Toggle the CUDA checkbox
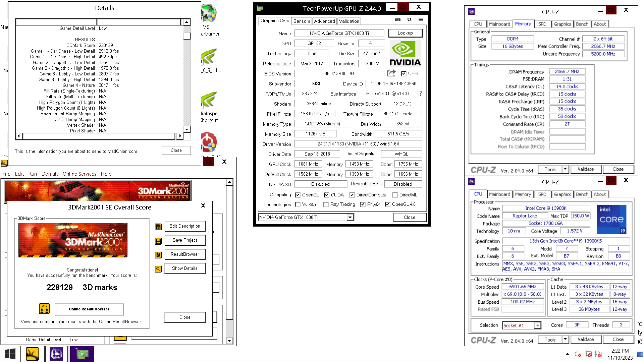Image resolution: width=644 pixels, height=362 pixels. (x=327, y=195)
